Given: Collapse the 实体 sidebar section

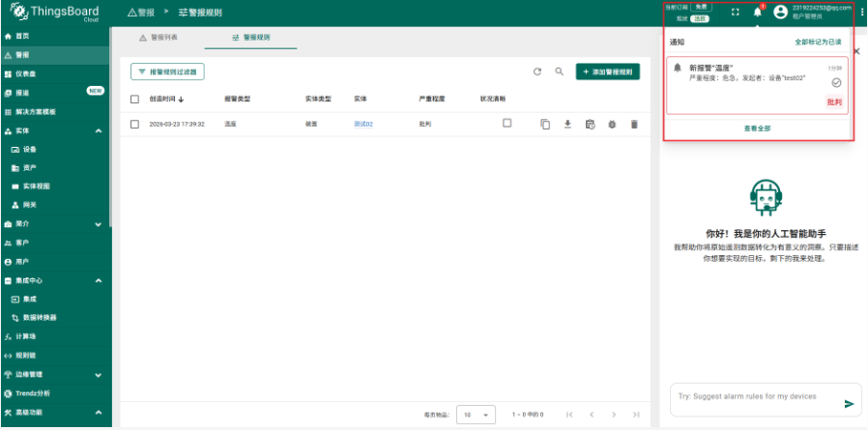Looking at the screenshot, I should pyautogui.click(x=99, y=130).
